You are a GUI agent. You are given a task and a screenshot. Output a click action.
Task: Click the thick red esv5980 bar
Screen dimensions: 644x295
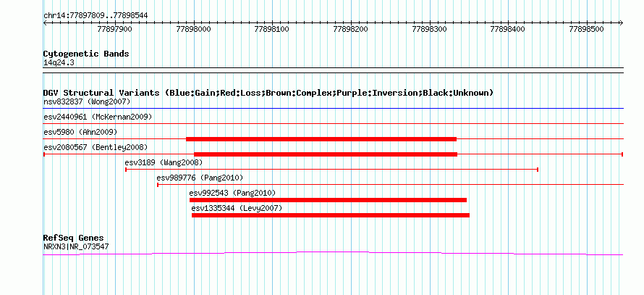[x=321, y=139]
